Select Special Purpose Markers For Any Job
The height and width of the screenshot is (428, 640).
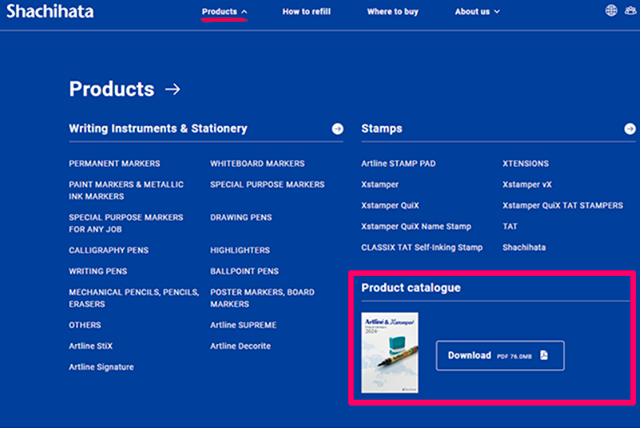point(126,223)
